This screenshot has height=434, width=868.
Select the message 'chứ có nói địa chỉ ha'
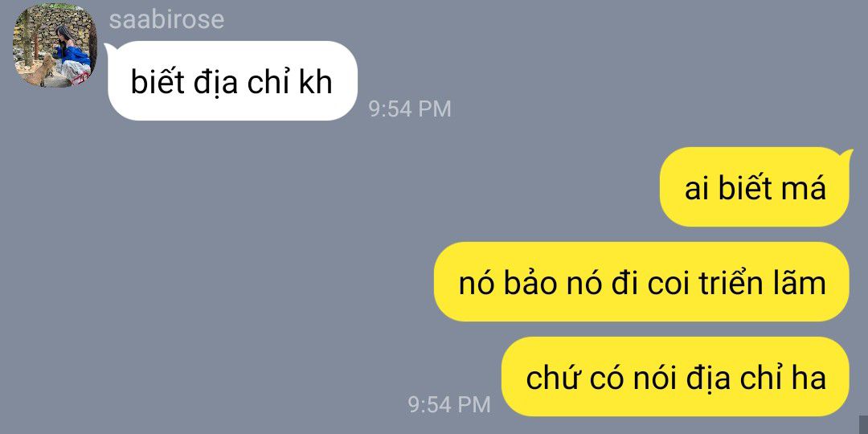pos(675,376)
